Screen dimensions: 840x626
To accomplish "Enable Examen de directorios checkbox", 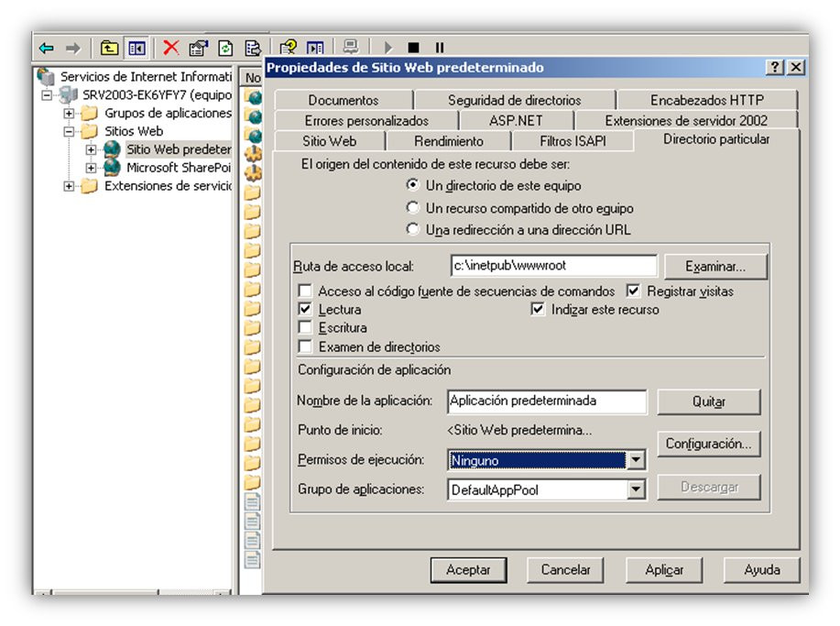I will point(305,346).
